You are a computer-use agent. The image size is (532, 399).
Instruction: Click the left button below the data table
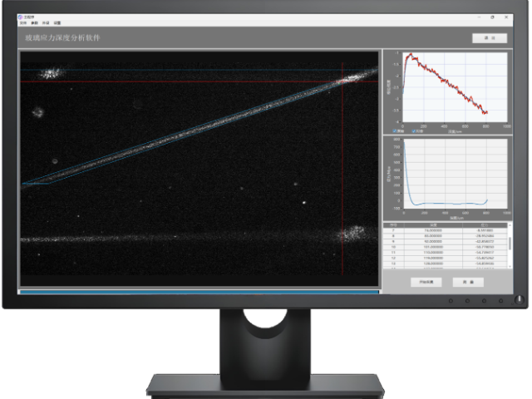pyautogui.click(x=426, y=282)
